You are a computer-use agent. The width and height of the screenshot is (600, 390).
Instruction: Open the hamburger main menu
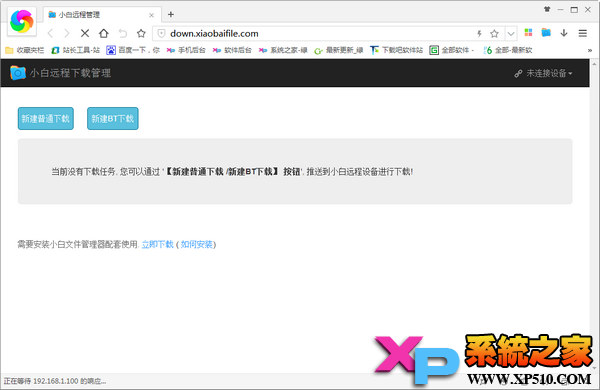pos(582,33)
